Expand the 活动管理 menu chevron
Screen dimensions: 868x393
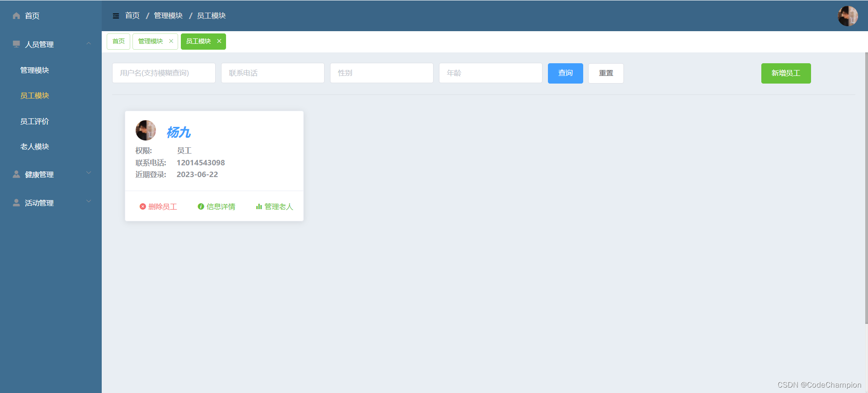[x=89, y=201]
